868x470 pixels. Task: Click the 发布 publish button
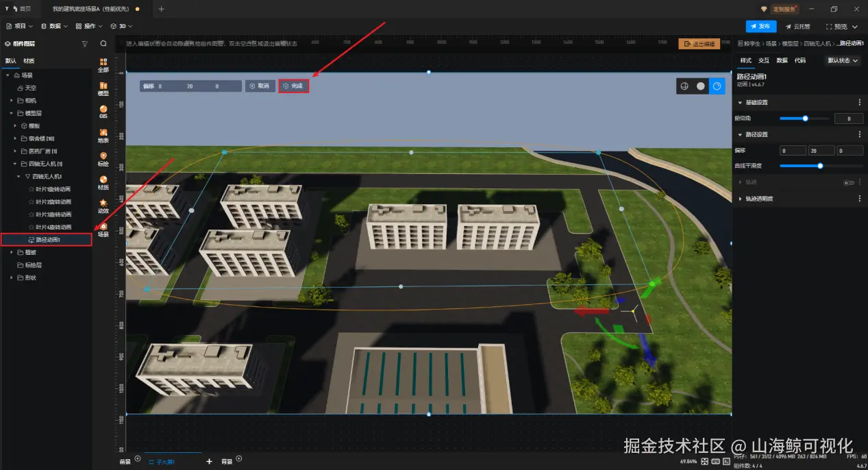761,26
